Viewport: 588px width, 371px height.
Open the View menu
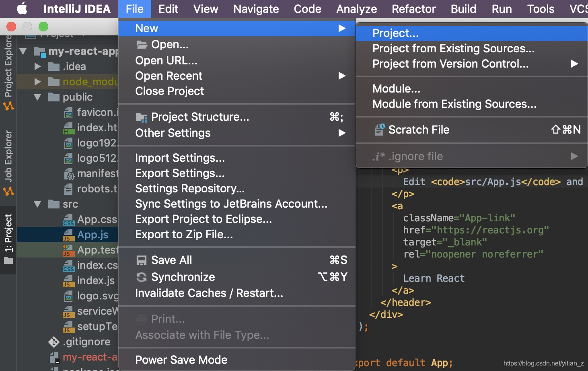tap(206, 9)
